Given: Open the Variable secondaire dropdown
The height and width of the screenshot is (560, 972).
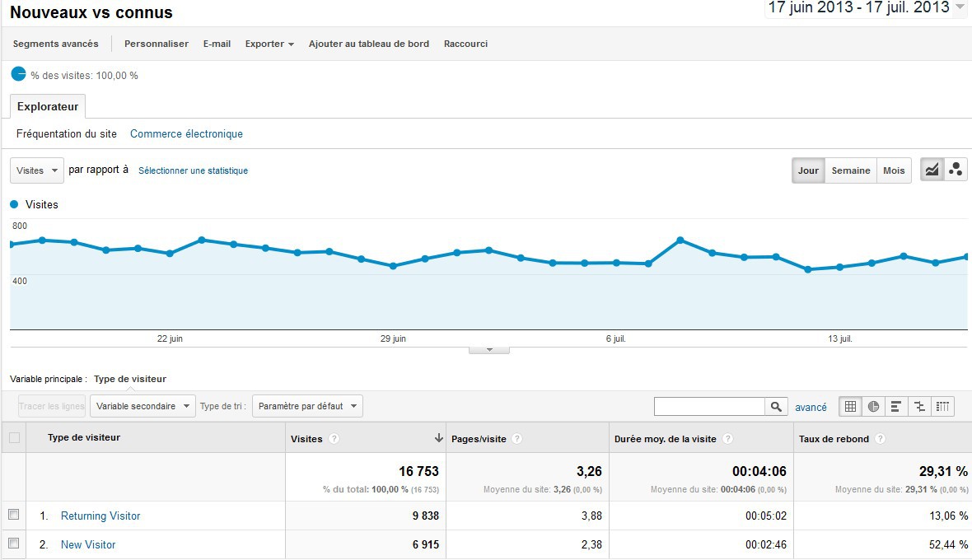Looking at the screenshot, I should point(143,406).
